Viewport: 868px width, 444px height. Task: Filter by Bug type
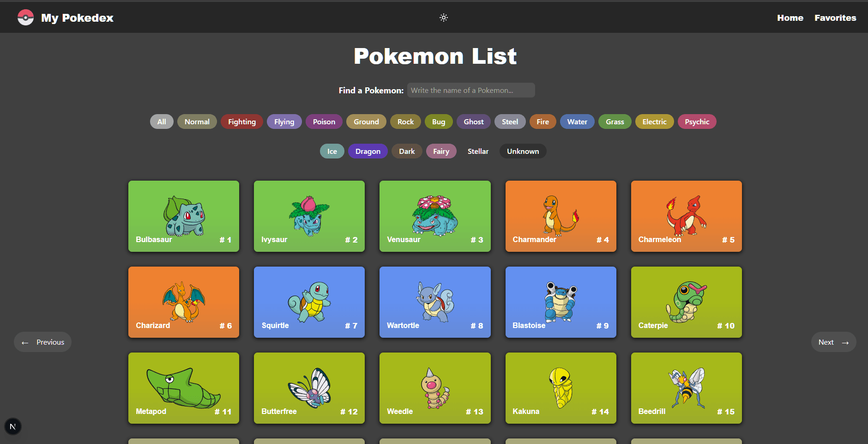coord(439,122)
